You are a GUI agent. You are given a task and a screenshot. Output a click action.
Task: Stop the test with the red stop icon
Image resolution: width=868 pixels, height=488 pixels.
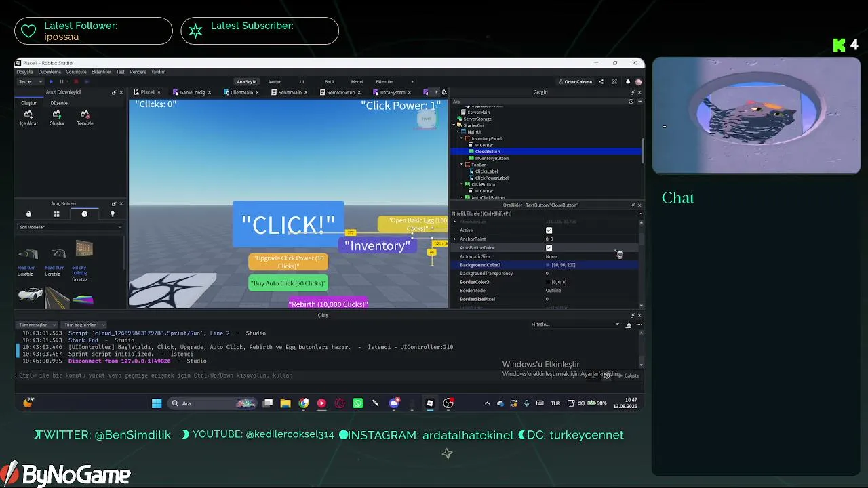75,81
